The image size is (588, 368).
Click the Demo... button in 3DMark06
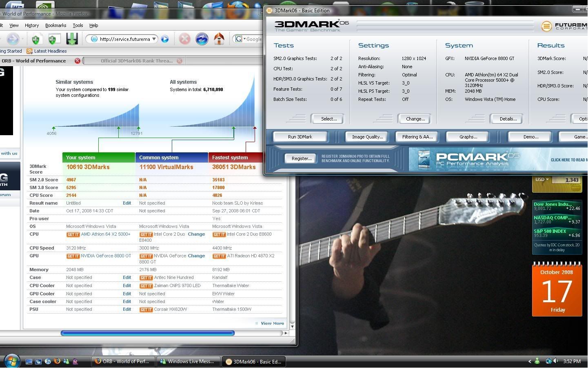[x=530, y=137]
